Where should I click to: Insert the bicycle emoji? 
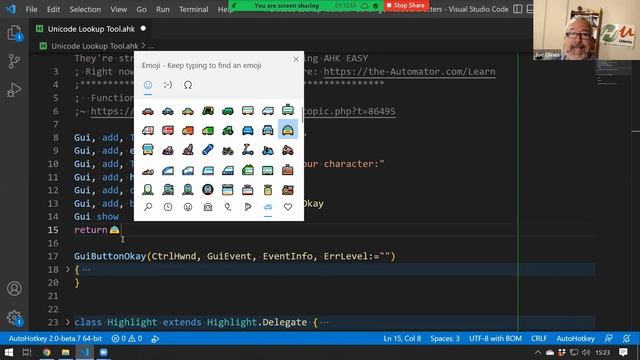click(228, 150)
